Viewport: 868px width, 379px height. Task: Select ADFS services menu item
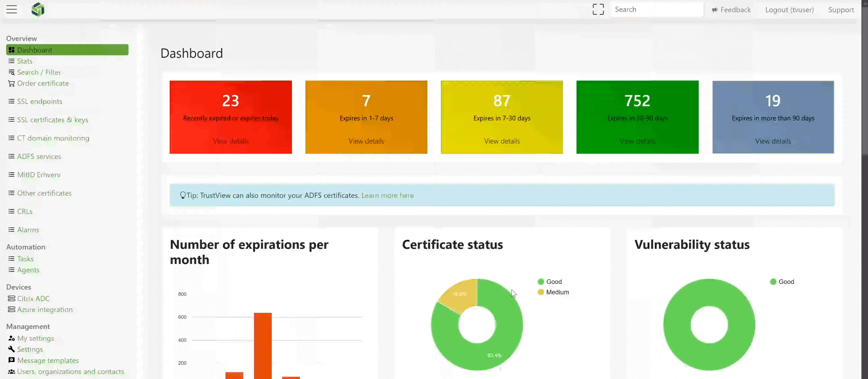pos(39,156)
